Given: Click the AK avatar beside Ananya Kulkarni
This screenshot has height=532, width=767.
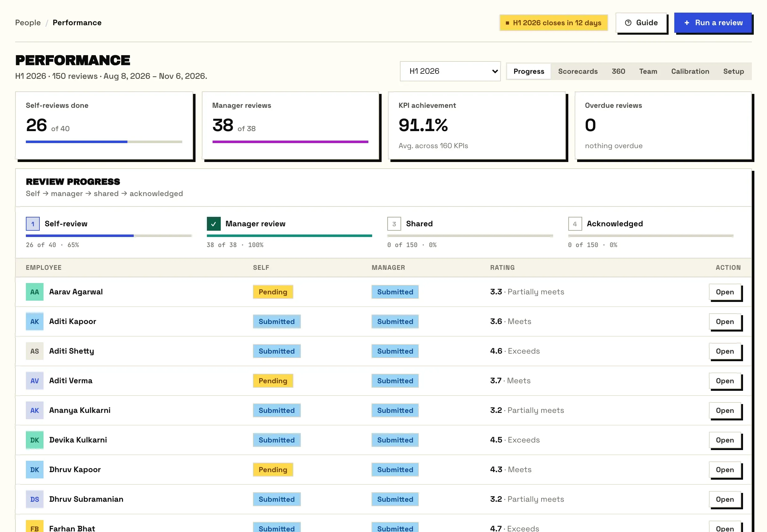Looking at the screenshot, I should point(35,411).
